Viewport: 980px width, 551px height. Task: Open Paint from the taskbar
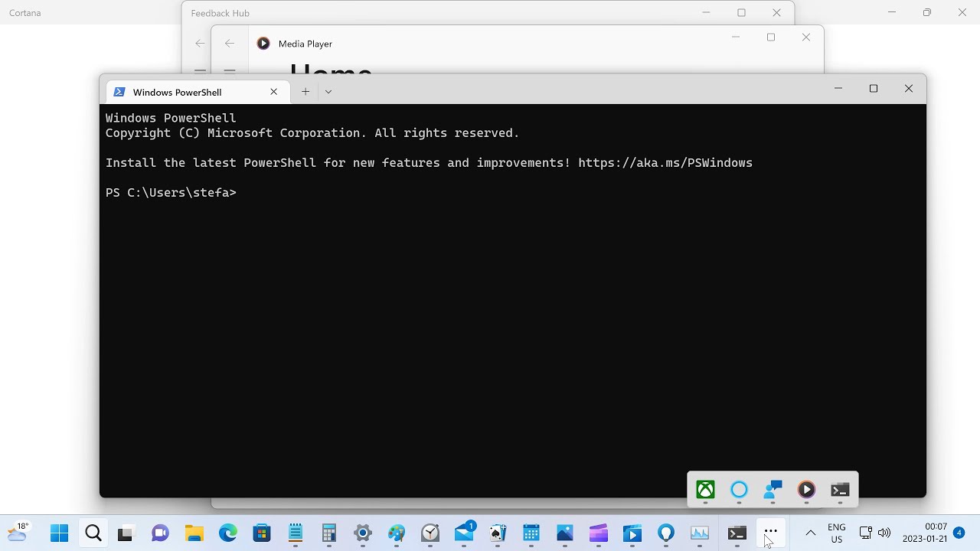397,533
